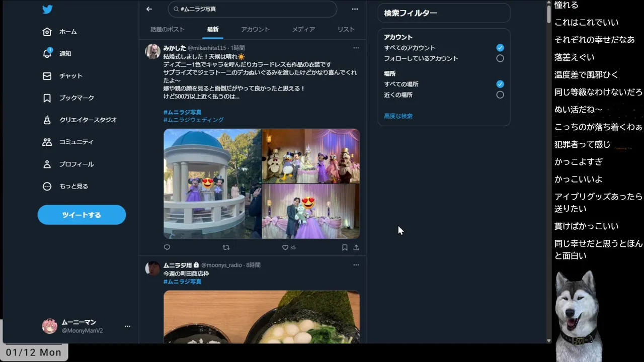Viewport: 644px width, 362px height.
Task: Click the ツイートする button
Action: pyautogui.click(x=82, y=215)
